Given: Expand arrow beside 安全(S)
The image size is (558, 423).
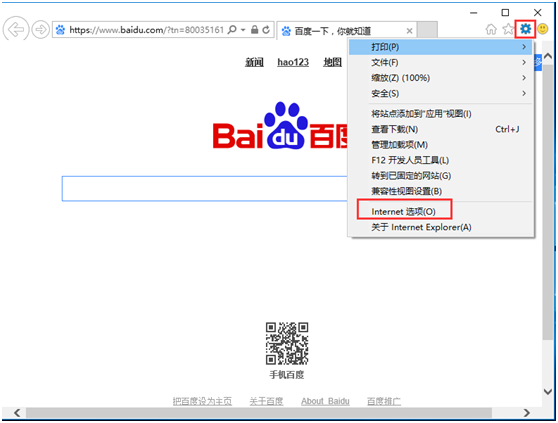Looking at the screenshot, I should tap(524, 94).
